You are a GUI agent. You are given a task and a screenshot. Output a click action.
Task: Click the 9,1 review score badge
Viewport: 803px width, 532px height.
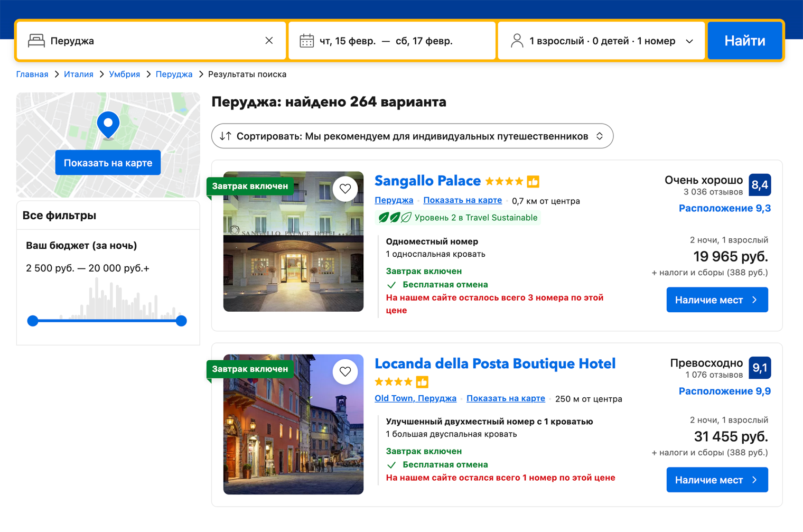coord(760,368)
